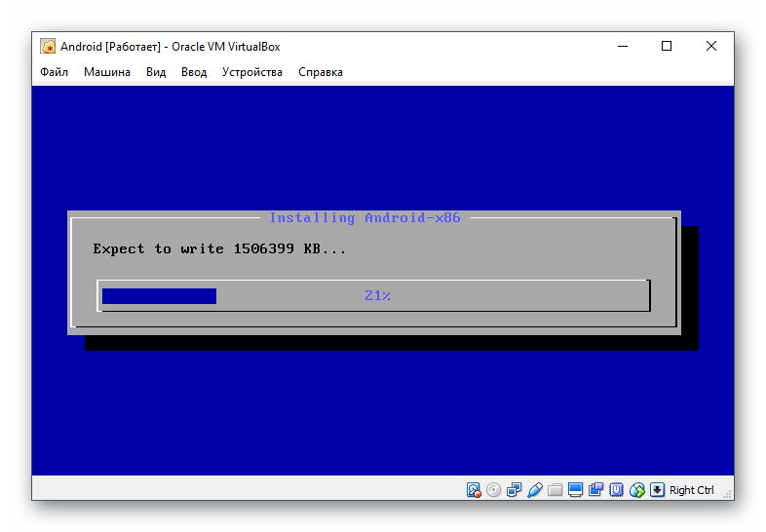The width and height of the screenshot is (766, 532).
Task: Open the Машина menu
Action: [x=107, y=72]
